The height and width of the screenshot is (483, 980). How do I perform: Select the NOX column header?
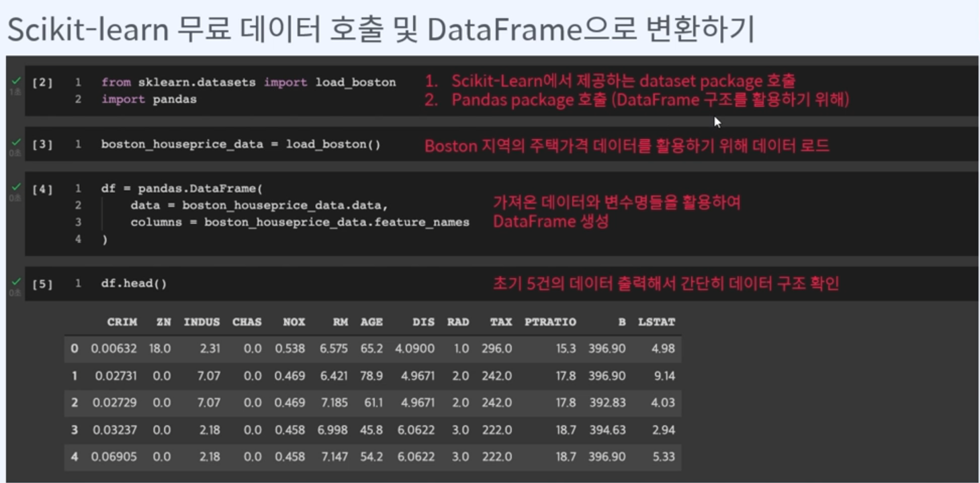[x=294, y=322]
